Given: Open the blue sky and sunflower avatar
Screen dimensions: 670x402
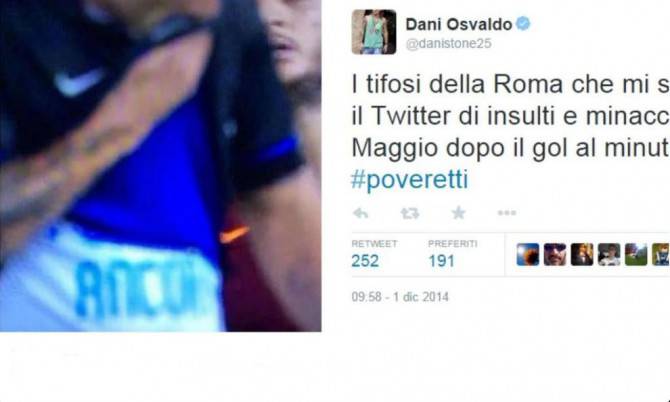Looking at the screenshot, I should [x=528, y=255].
